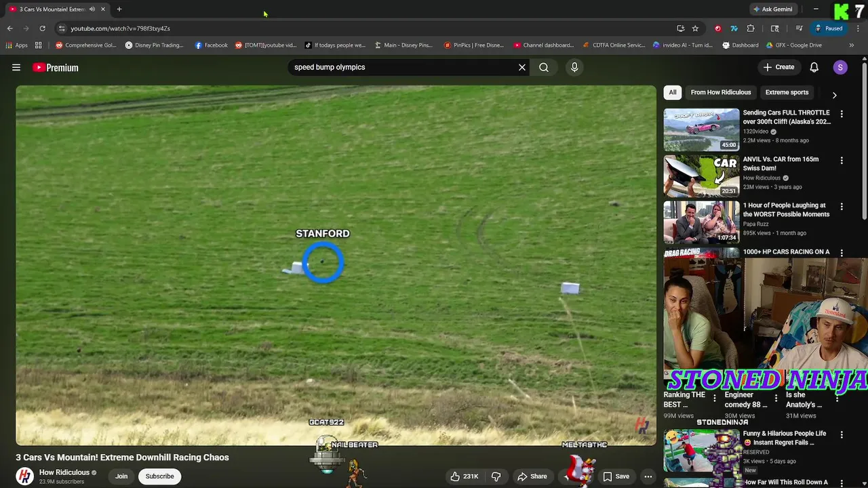The image size is (868, 488).
Task: Reload the page
Action: click(x=42, y=28)
